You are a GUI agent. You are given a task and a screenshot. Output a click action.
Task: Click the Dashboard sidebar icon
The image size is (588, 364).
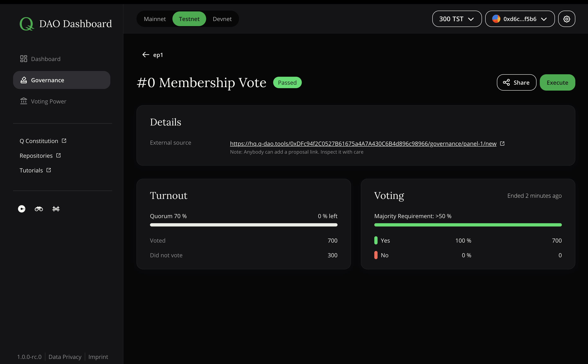[23, 59]
